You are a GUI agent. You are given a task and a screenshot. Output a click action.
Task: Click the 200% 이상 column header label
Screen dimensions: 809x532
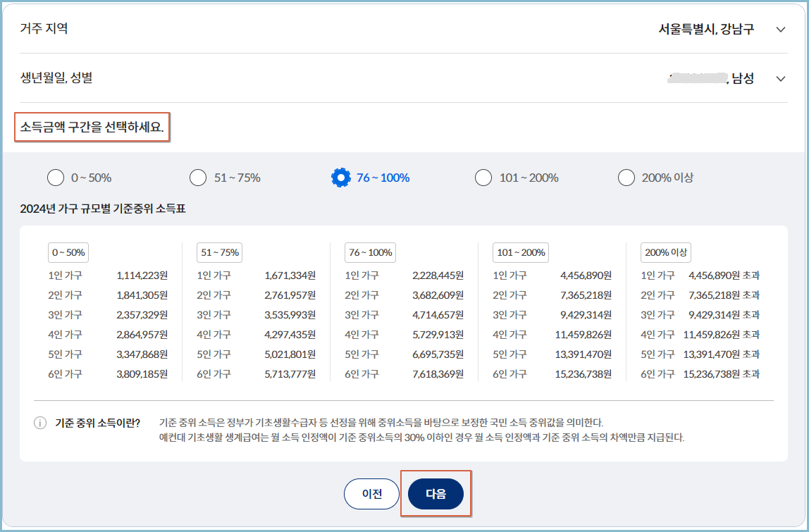click(x=665, y=252)
